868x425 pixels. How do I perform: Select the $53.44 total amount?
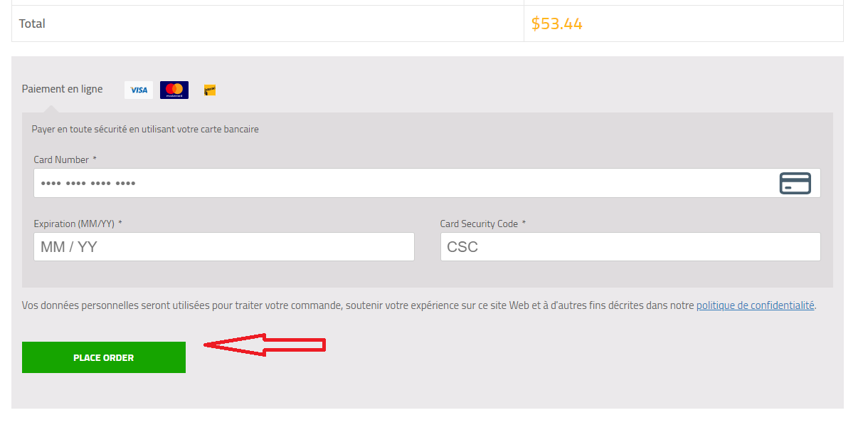tap(557, 23)
